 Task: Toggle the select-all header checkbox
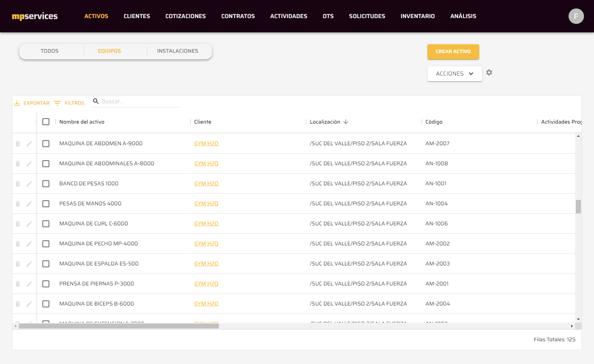point(46,122)
